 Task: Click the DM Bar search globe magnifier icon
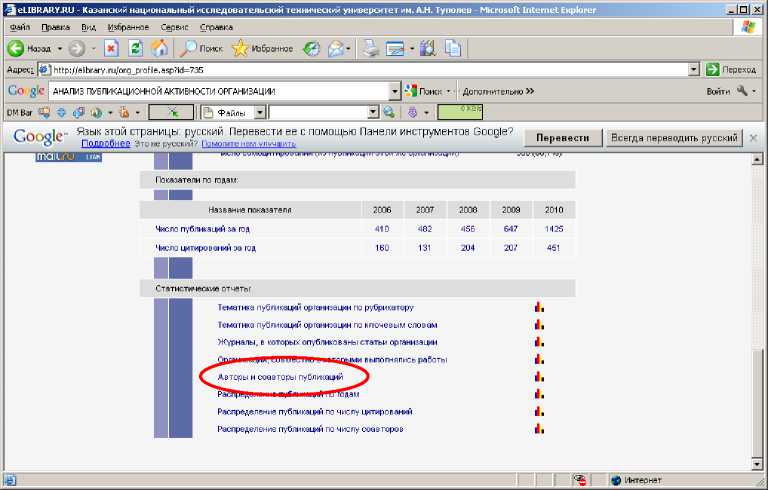point(389,113)
